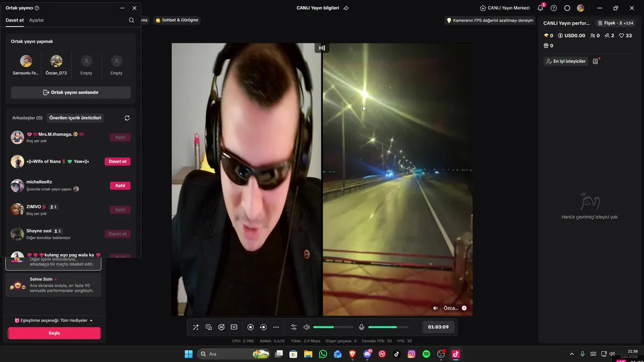Open Instagram from the taskbar

coord(412,354)
